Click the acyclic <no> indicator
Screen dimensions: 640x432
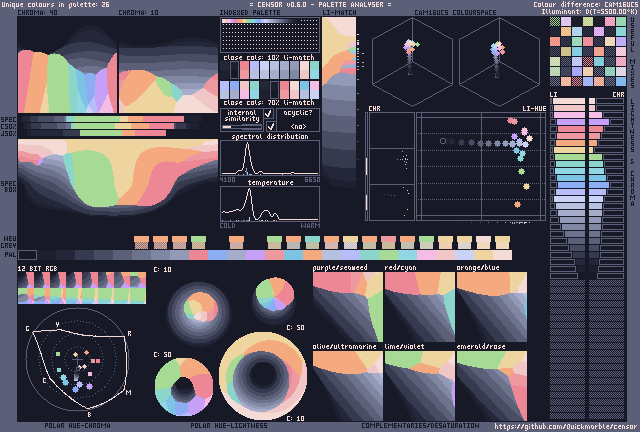[x=298, y=127]
